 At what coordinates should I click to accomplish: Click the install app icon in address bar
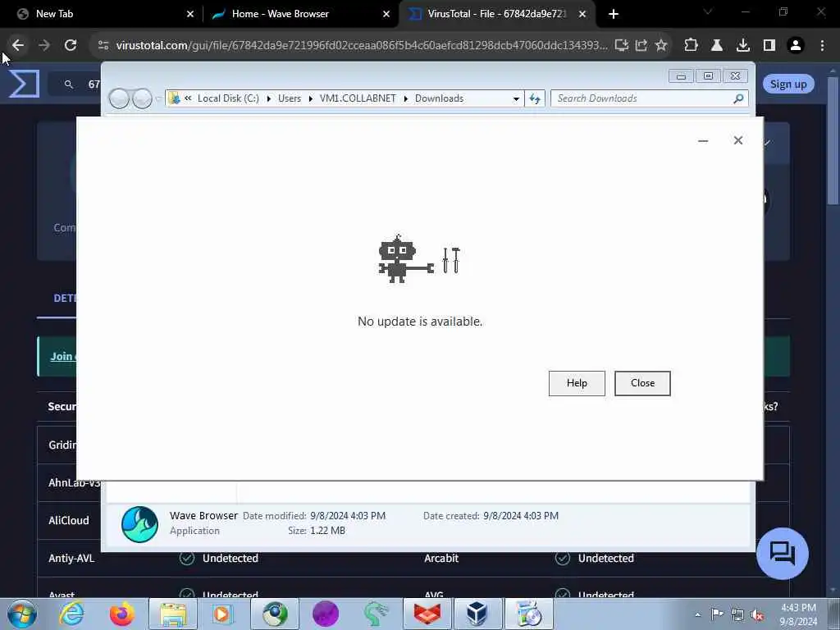[621, 45]
